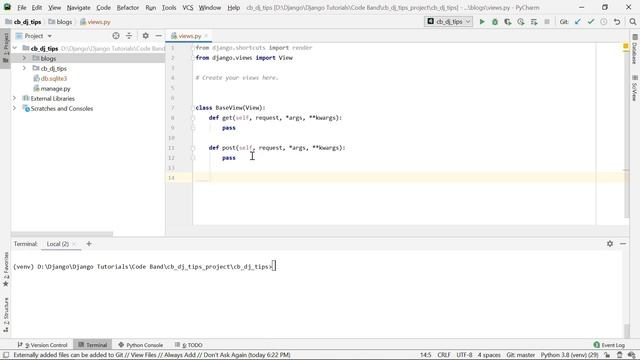Toggle the Structure side panel
Image resolution: width=640 pixels, height=360 pixels.
coord(5,315)
